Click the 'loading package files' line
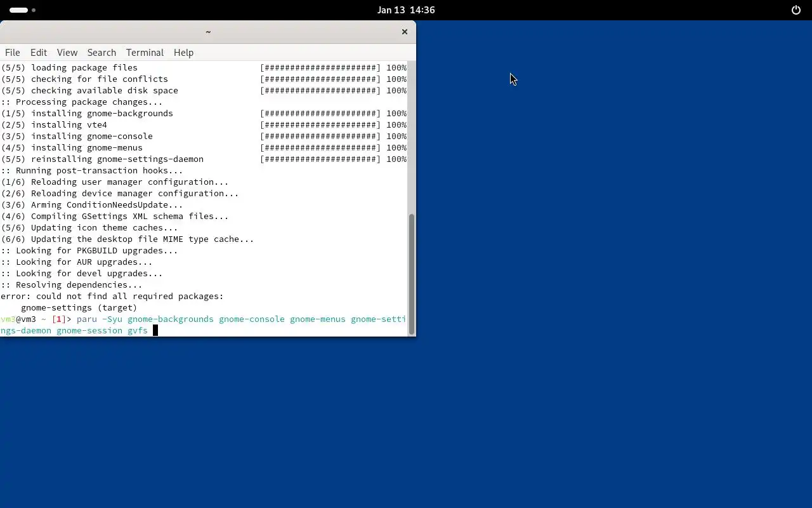The width and height of the screenshot is (812, 508). [204, 68]
